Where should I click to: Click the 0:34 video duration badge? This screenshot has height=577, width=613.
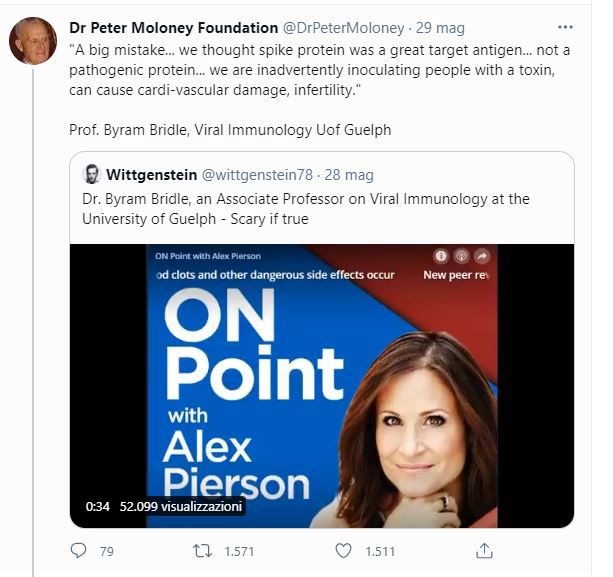click(97, 507)
